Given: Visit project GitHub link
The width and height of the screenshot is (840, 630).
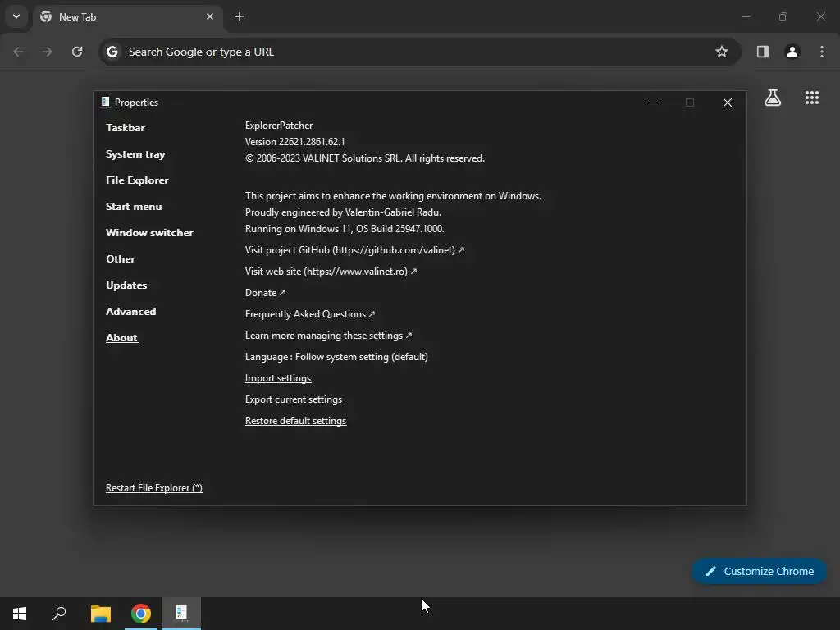Looking at the screenshot, I should point(354,250).
